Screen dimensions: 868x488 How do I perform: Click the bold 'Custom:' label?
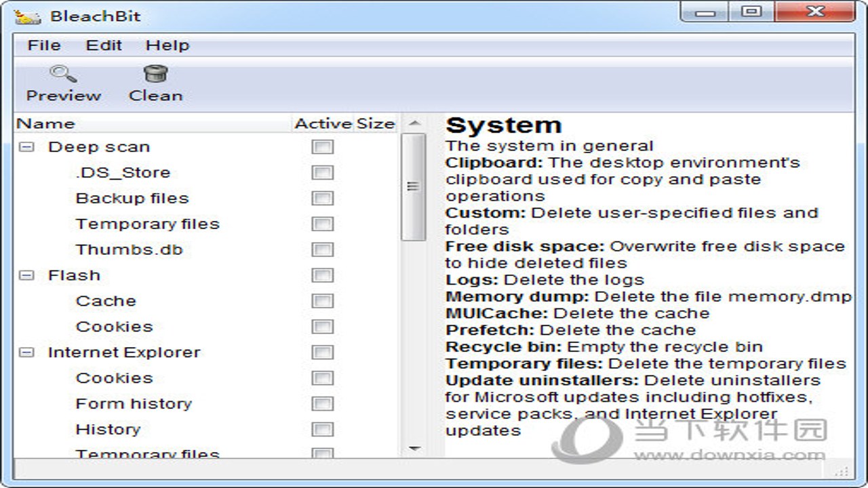click(x=486, y=213)
